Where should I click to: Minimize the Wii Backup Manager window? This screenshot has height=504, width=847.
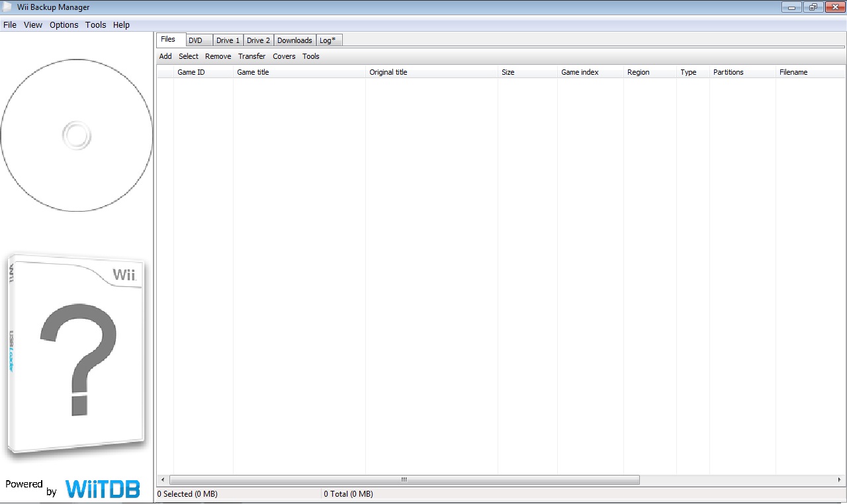tap(791, 7)
